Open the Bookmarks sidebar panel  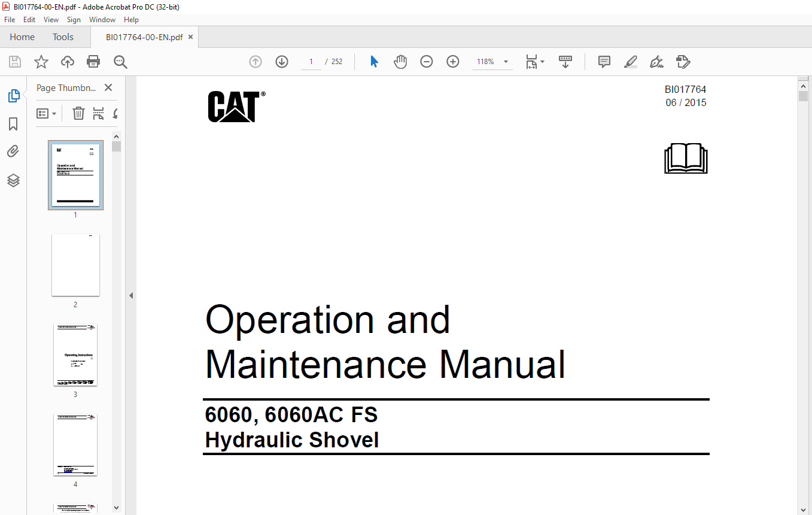pyautogui.click(x=13, y=124)
